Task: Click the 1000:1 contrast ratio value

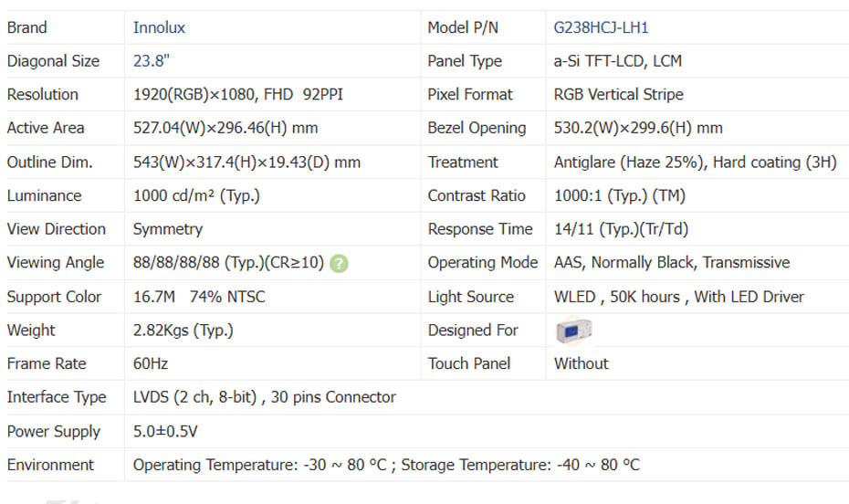Action: coord(619,195)
